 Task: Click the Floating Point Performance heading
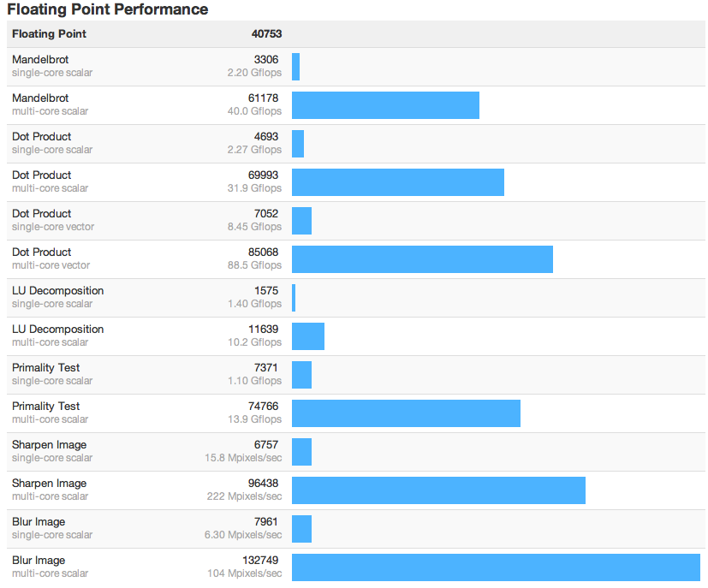[107, 9]
